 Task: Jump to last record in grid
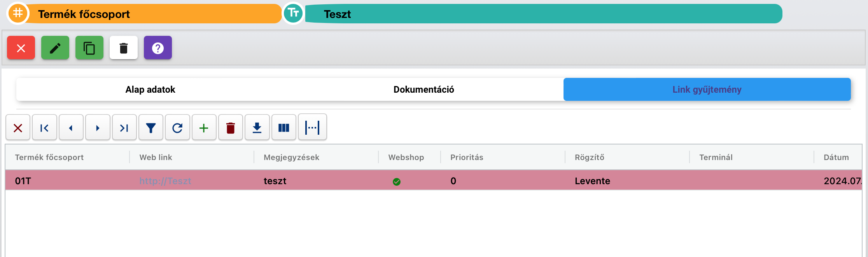click(x=124, y=127)
